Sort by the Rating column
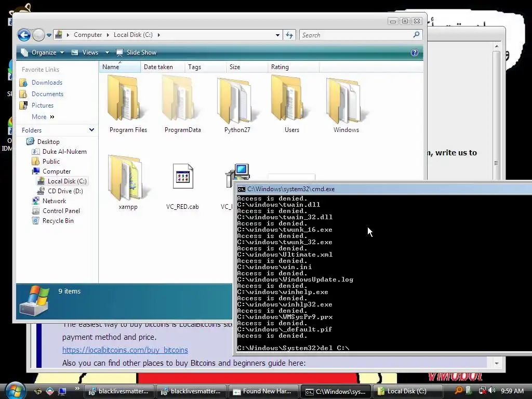 293,67
